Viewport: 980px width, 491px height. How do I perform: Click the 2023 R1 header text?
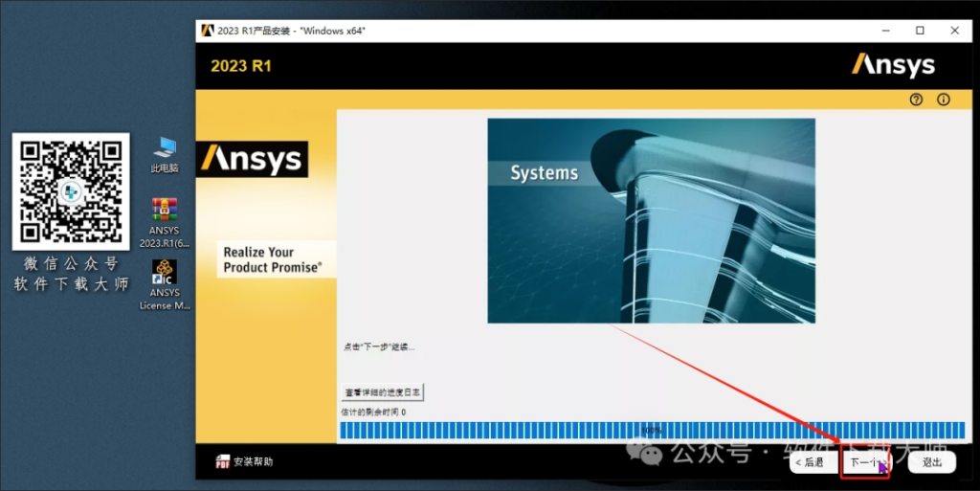point(241,66)
